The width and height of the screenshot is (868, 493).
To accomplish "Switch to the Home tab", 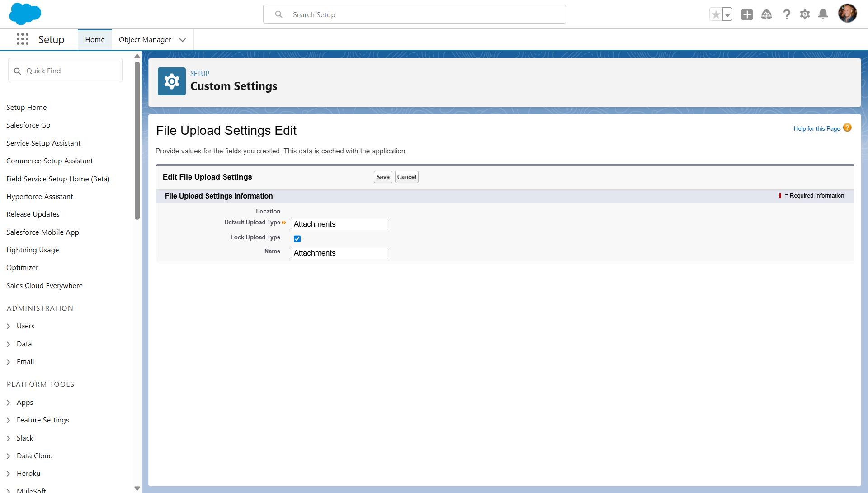I will (95, 40).
